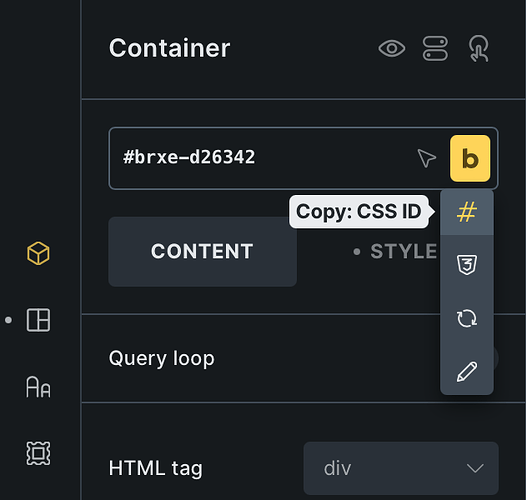Open the interactions hand-tap icon
The height and width of the screenshot is (500, 526).
(479, 49)
